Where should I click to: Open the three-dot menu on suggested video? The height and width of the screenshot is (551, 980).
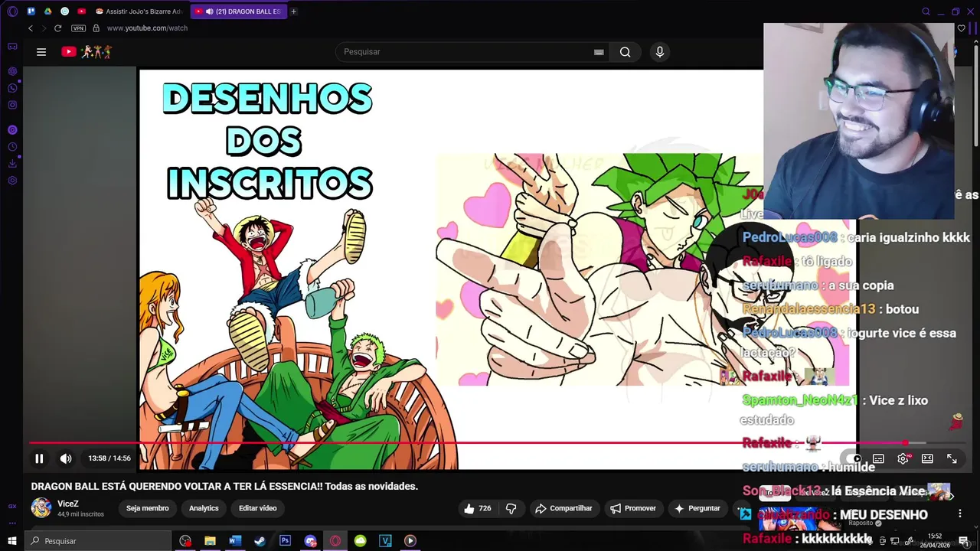pyautogui.click(x=959, y=514)
